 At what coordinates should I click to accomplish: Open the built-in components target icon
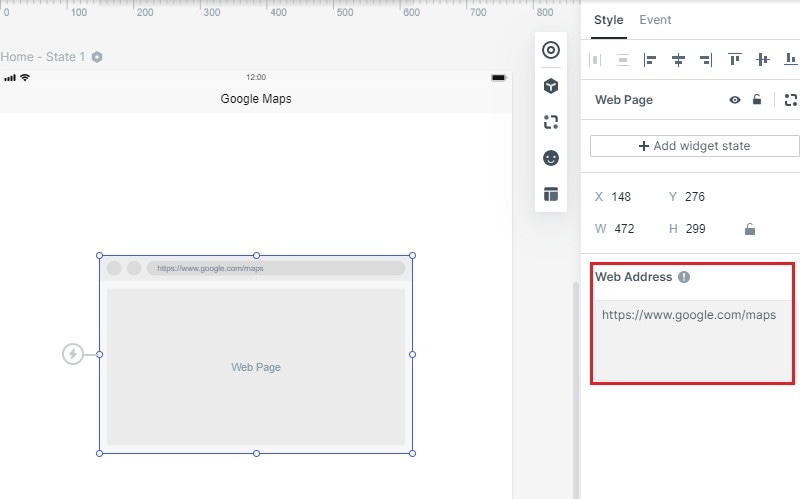pos(551,50)
